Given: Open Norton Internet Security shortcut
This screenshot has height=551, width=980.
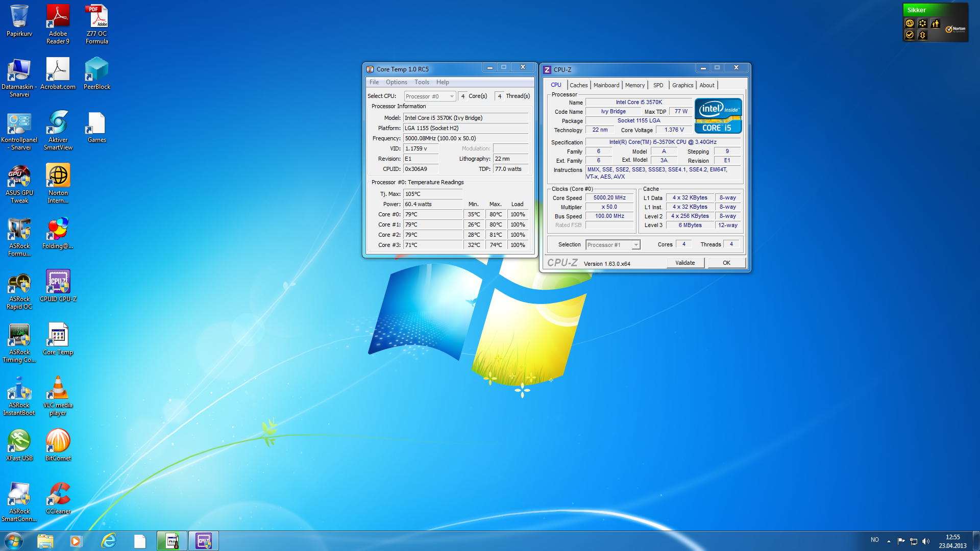Looking at the screenshot, I should click(58, 183).
